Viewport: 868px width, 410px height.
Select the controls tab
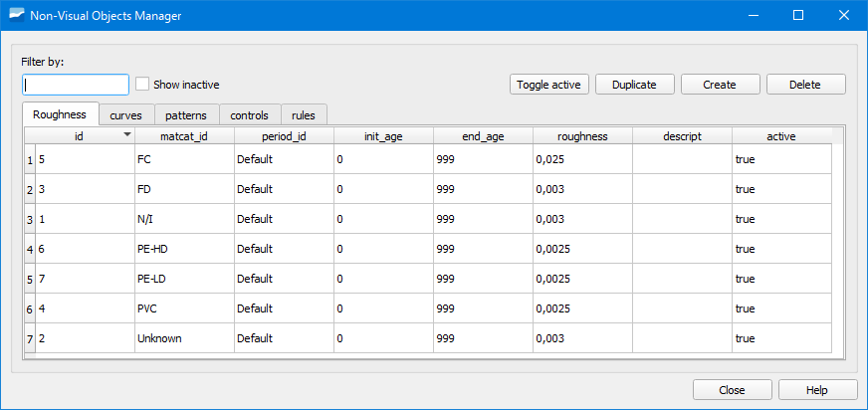point(249,115)
